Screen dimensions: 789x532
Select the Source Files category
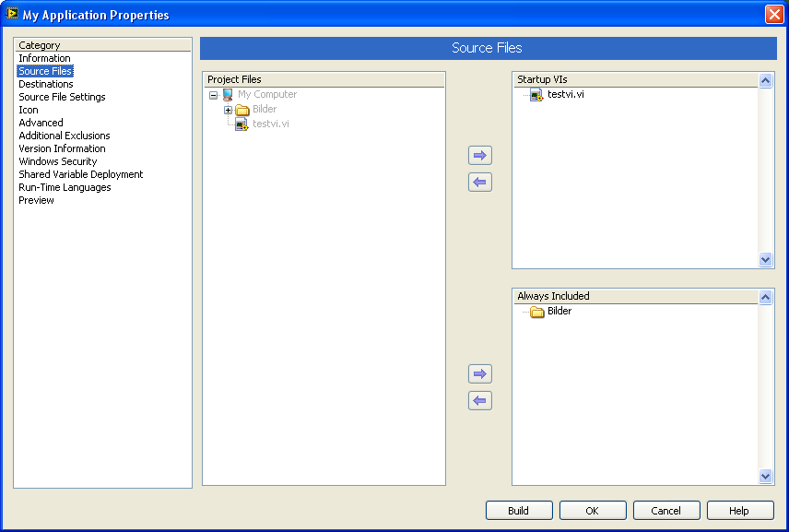coord(45,71)
